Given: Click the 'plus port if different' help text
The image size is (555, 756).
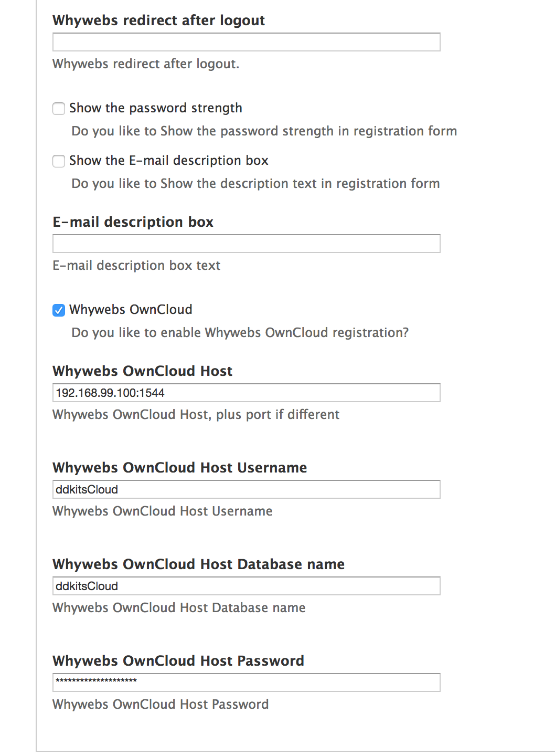Looking at the screenshot, I should coord(277,415).
